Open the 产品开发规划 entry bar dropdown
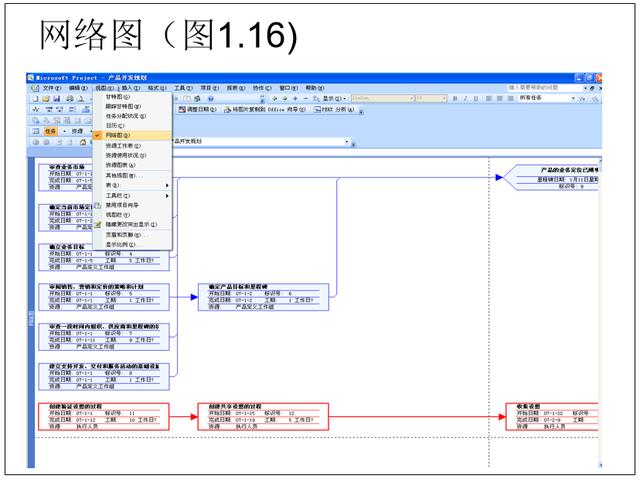The width and height of the screenshot is (640, 479). click(347, 142)
